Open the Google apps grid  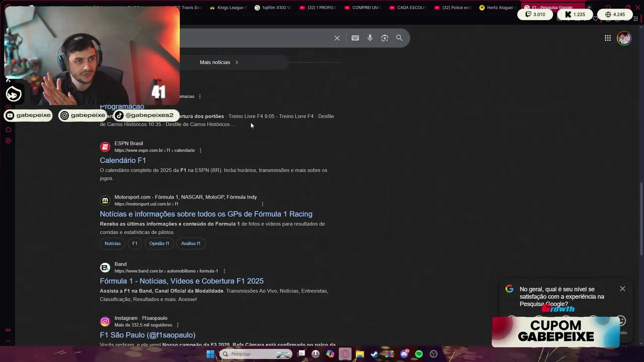608,38
